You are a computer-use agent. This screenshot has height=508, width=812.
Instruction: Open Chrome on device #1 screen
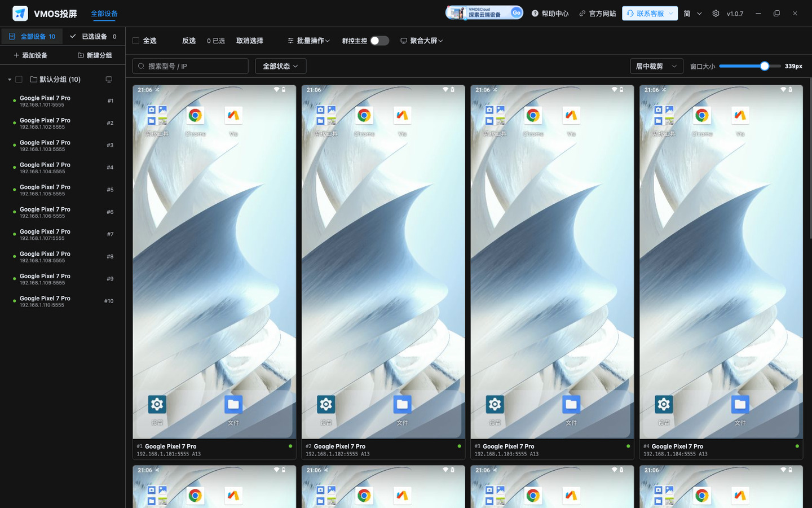pyautogui.click(x=195, y=116)
